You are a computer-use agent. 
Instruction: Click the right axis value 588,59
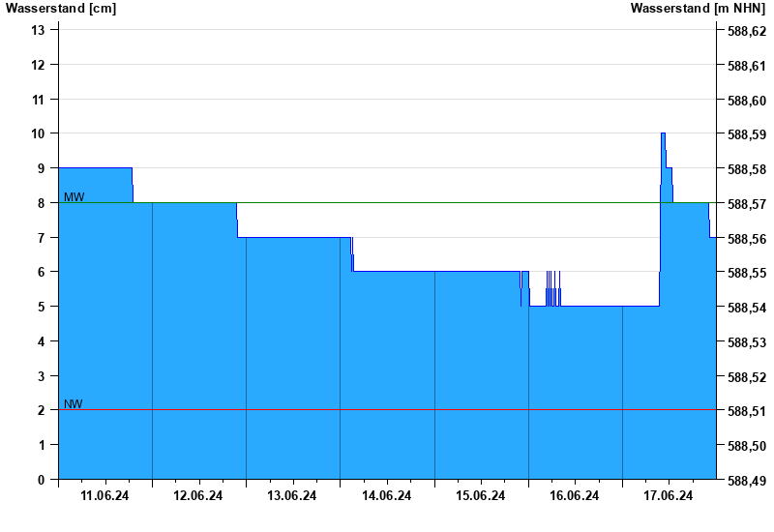[x=747, y=134]
